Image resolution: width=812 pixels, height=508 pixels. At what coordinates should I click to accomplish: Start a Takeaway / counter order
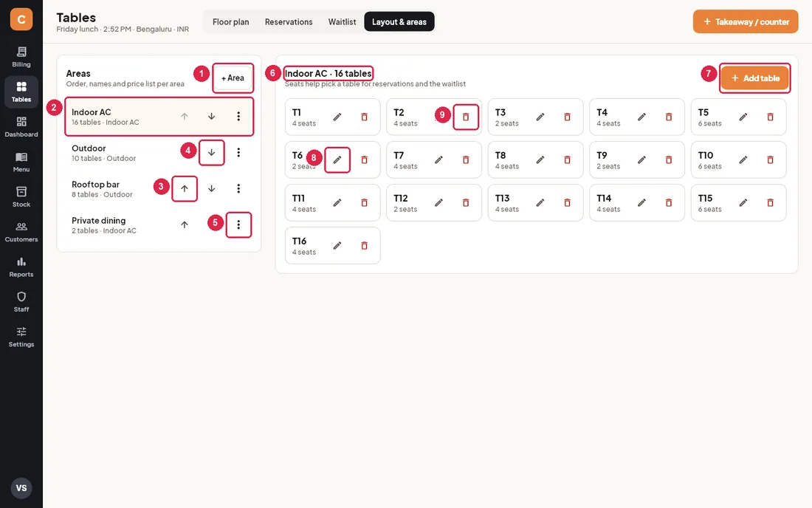(x=746, y=21)
